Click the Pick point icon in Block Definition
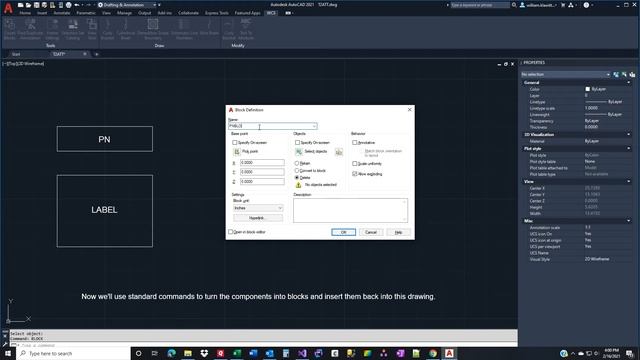 (x=237, y=151)
